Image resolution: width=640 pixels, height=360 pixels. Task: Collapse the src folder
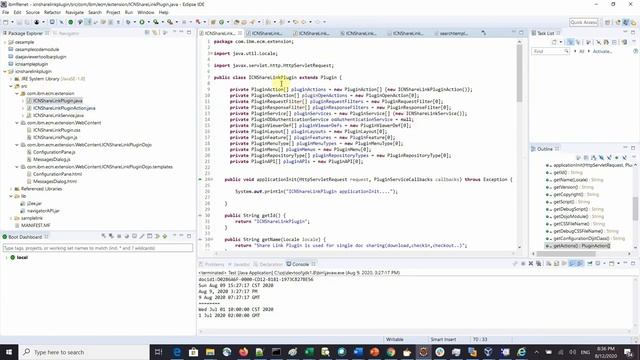(x=11, y=86)
